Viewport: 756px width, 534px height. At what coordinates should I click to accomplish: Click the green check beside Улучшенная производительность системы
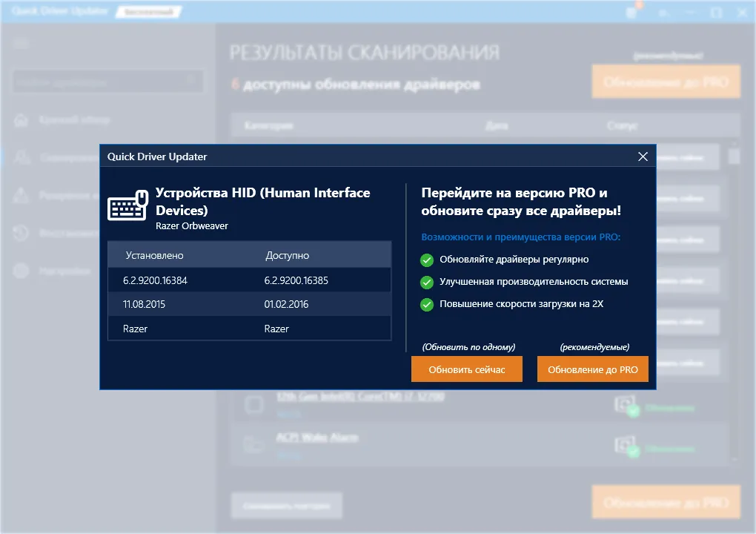pos(427,282)
